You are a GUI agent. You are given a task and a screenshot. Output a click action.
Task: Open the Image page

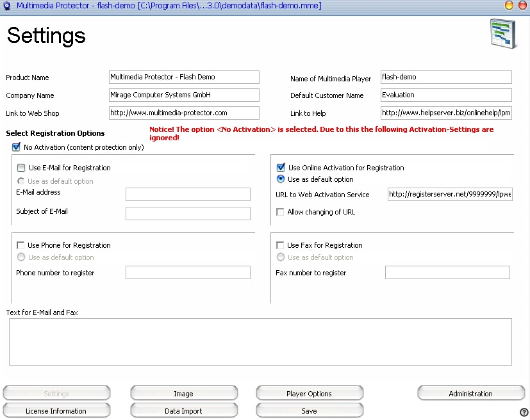pos(184,394)
